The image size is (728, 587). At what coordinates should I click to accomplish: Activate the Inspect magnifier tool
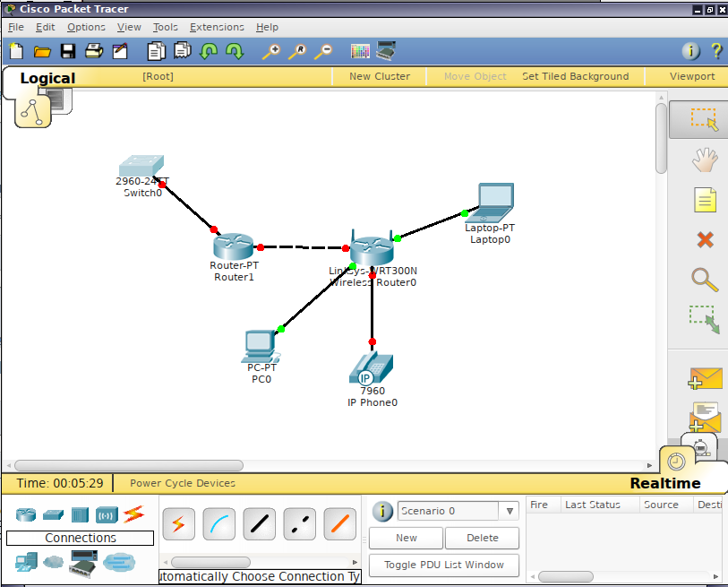705,280
